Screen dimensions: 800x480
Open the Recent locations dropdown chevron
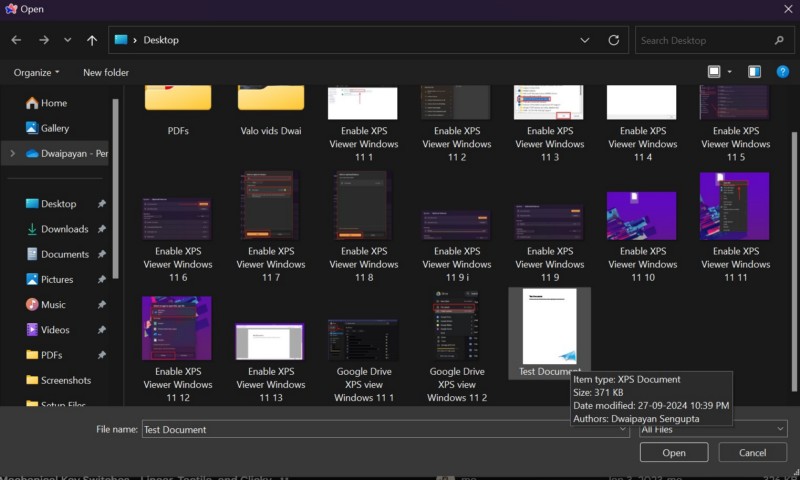point(67,40)
